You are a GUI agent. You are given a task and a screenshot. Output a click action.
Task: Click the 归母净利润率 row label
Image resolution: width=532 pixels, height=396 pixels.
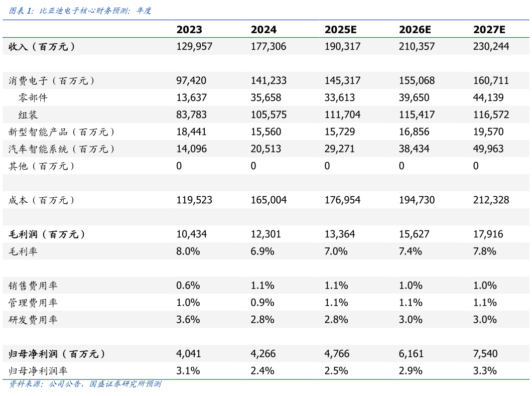point(38,371)
